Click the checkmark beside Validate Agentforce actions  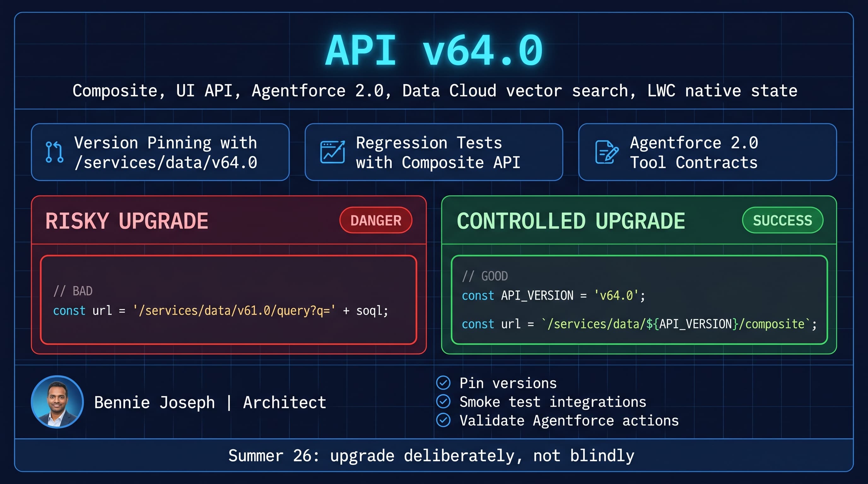pos(443,420)
